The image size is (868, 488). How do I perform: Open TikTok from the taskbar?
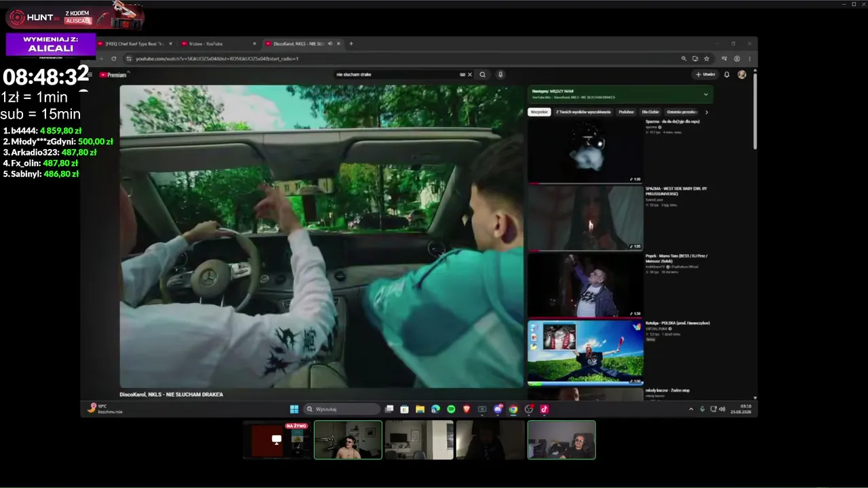click(544, 409)
